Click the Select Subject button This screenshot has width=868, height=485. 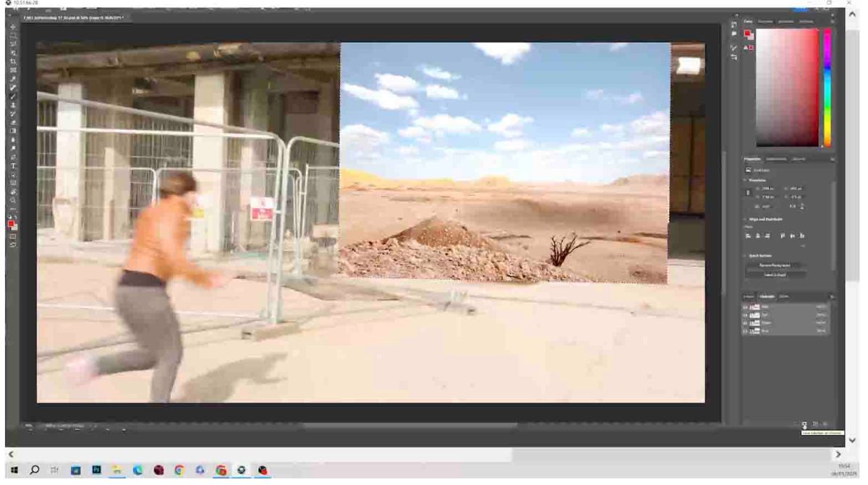775,274
